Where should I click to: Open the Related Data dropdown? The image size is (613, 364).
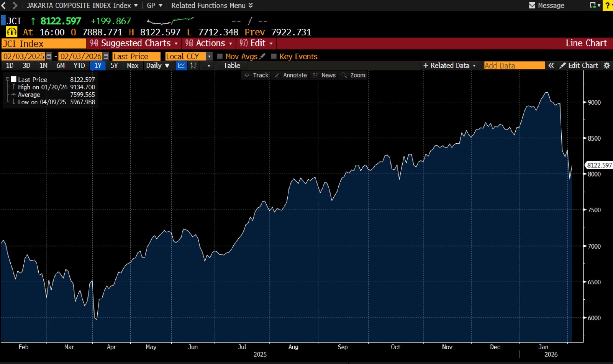[x=449, y=66]
